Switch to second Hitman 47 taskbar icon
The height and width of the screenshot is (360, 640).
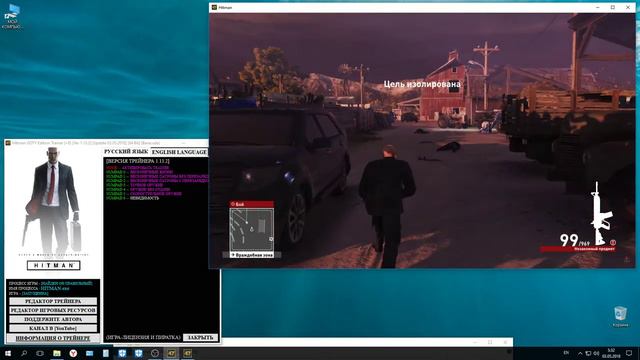pyautogui.click(x=187, y=353)
